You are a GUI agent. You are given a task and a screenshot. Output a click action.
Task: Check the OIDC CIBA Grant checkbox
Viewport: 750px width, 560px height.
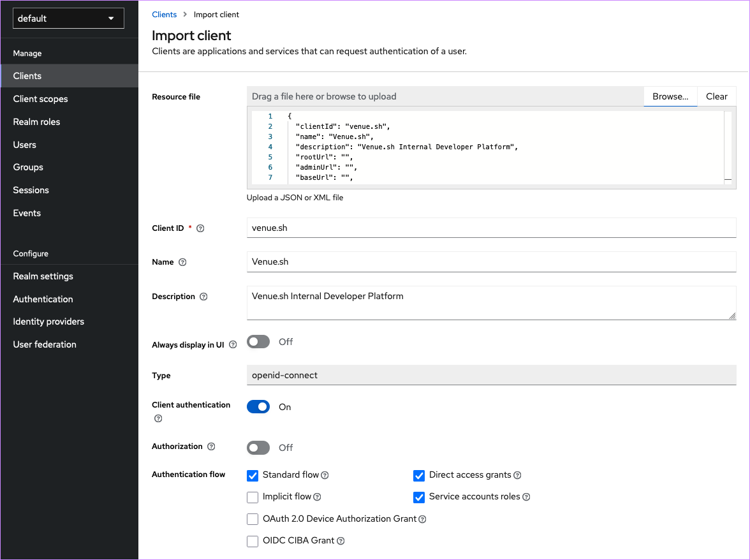point(253,541)
